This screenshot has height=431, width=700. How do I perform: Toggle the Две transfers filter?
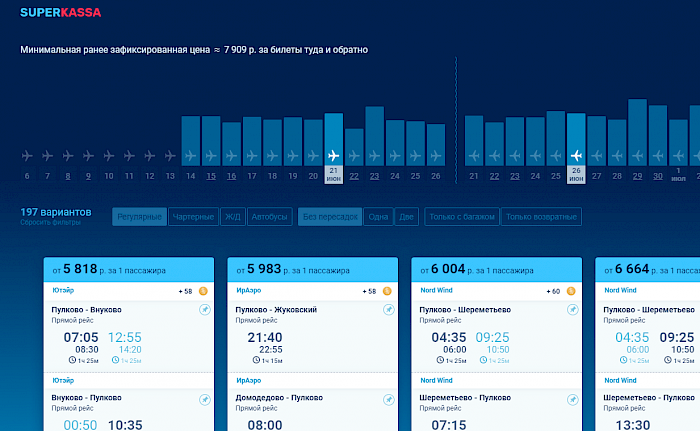point(406,217)
